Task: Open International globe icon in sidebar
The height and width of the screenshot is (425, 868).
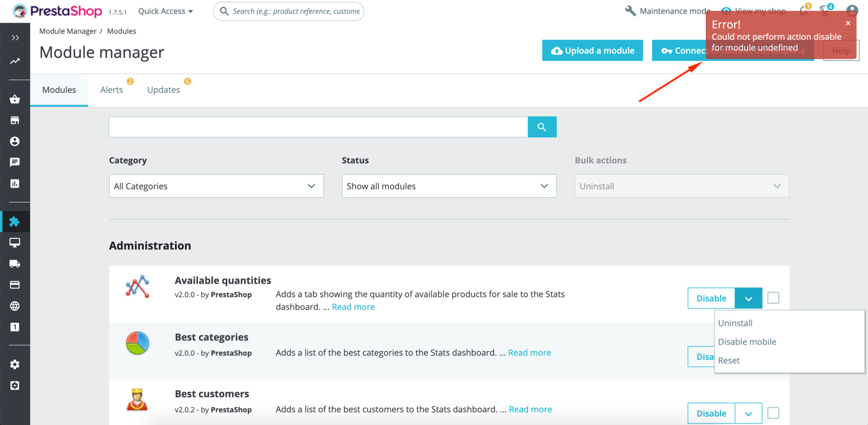Action: (x=15, y=306)
